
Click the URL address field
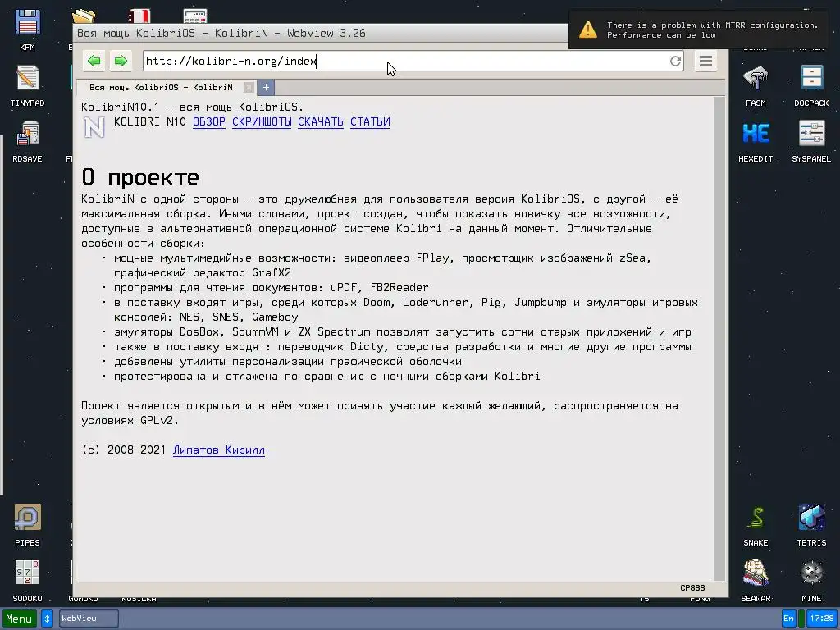[x=413, y=61]
